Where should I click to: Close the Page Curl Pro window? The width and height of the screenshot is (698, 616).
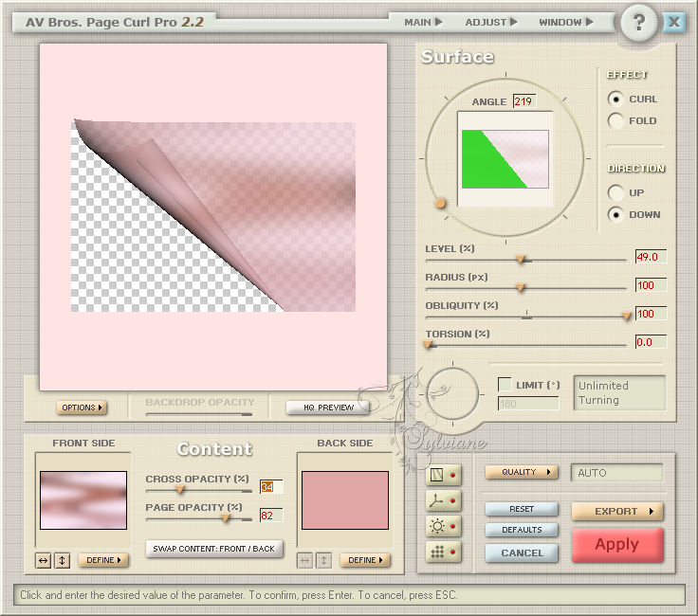point(674,22)
